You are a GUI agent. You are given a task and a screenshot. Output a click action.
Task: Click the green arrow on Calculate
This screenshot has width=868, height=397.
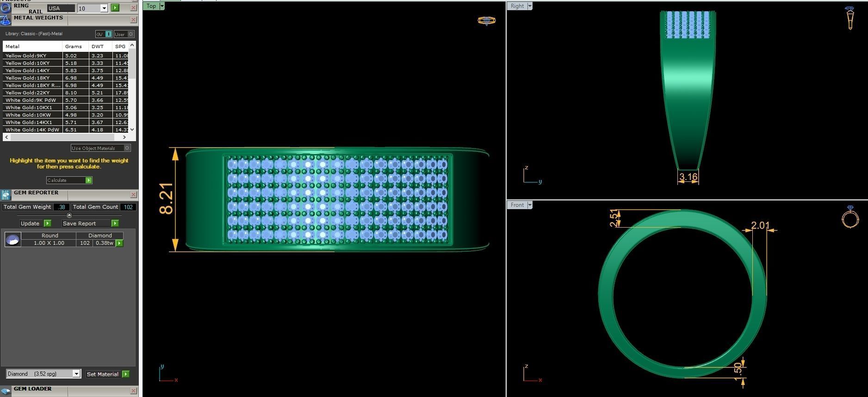(x=89, y=180)
